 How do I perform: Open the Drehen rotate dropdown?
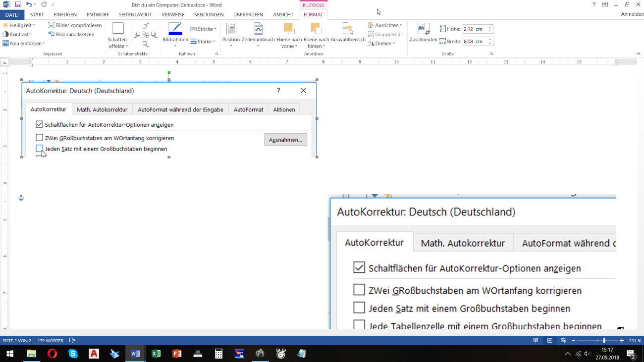pyautogui.click(x=381, y=44)
